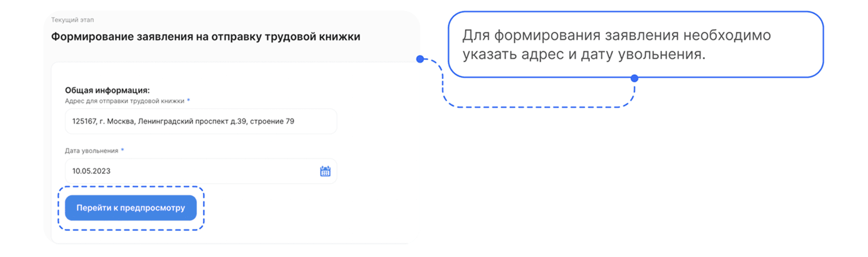868x257 pixels.
Task: Click the "Дата увольнения" field label
Action: pos(91,151)
